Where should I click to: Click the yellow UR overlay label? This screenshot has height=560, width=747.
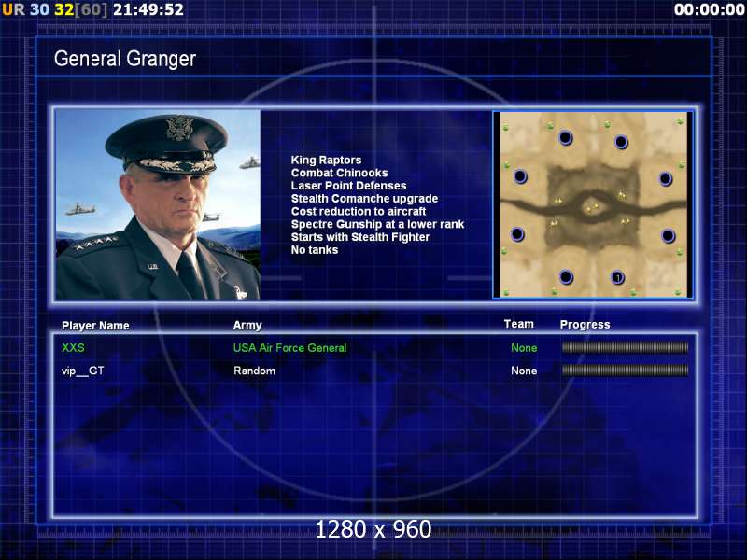pos(13,9)
